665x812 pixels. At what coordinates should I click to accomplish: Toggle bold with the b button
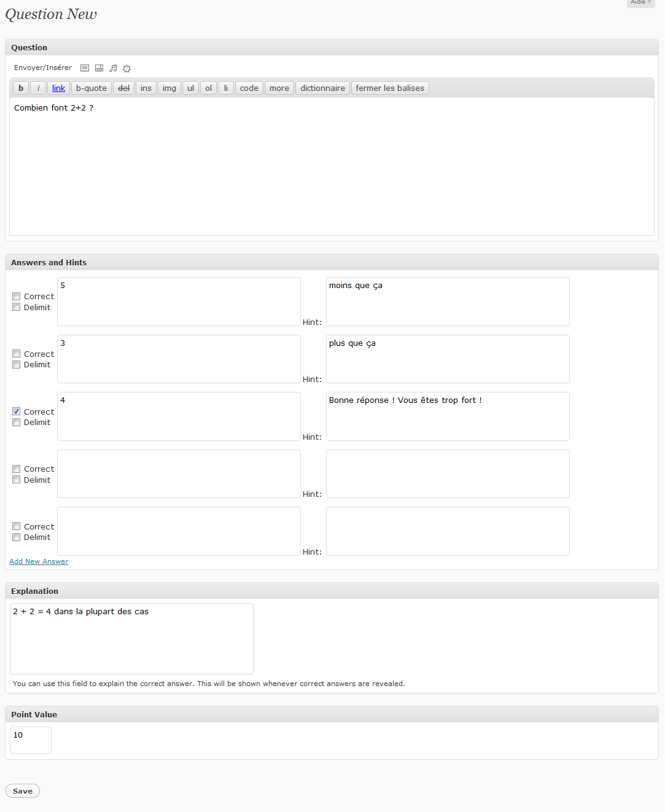point(21,88)
